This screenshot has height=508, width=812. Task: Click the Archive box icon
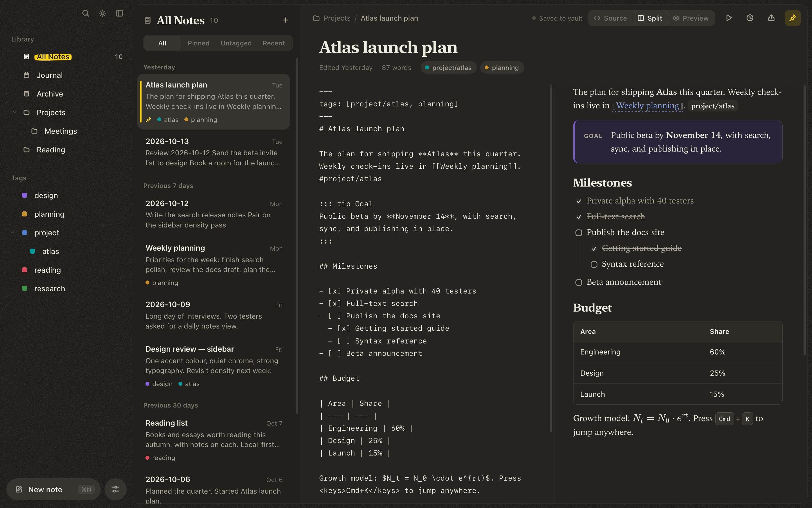coord(27,94)
